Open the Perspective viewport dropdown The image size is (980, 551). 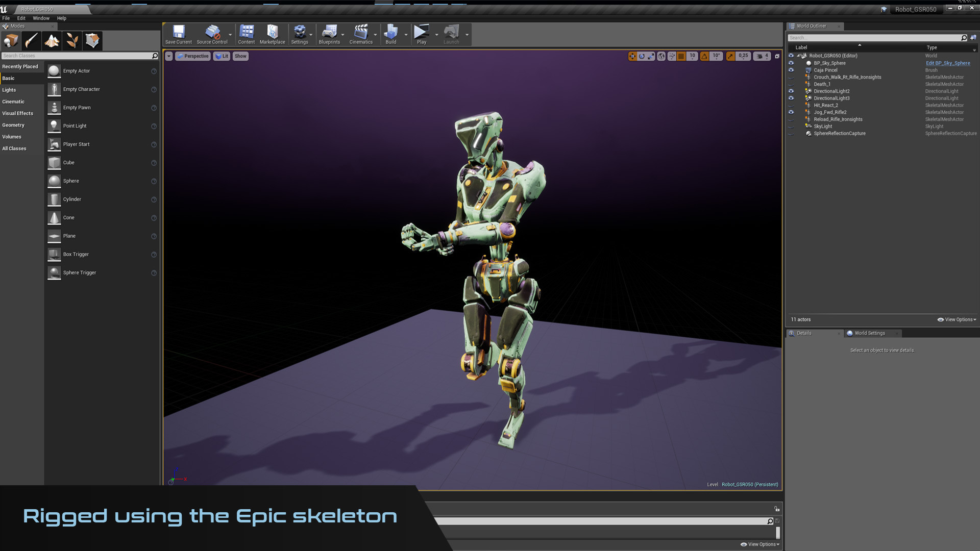193,56
